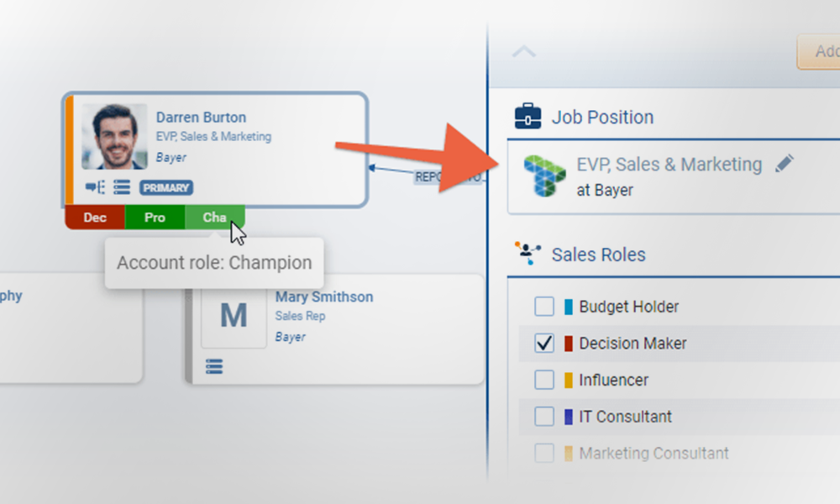Click the Sales Roles header icon
The image size is (840, 504).
pos(528,253)
